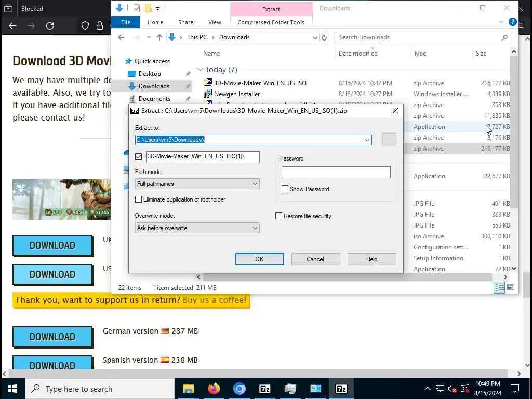Screen dimensions: 532x399
Task: Select Desktop in navigation pane
Action: (150, 74)
